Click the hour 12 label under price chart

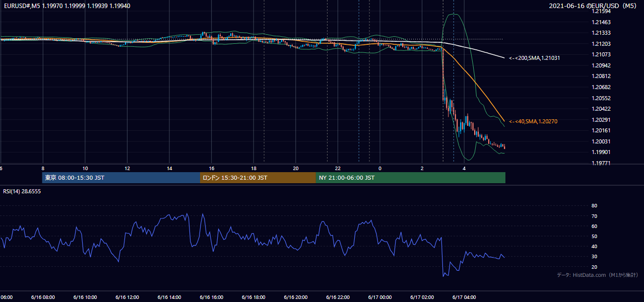click(x=127, y=169)
